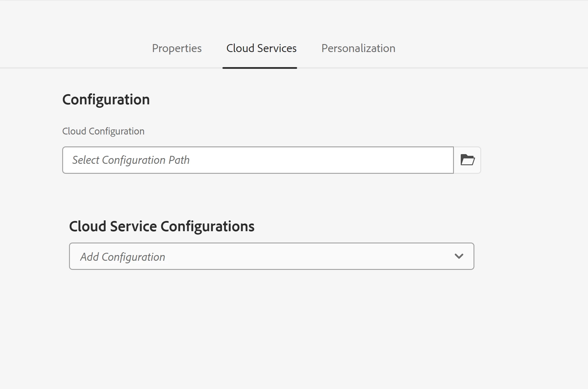The width and height of the screenshot is (588, 389).
Task: Go to the Properties tab label
Action: coord(177,48)
